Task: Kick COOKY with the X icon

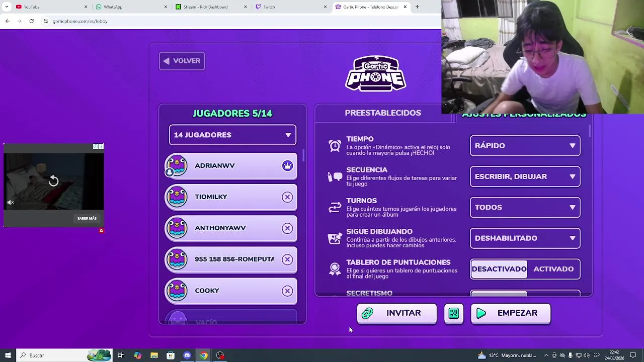Action: pos(287,291)
